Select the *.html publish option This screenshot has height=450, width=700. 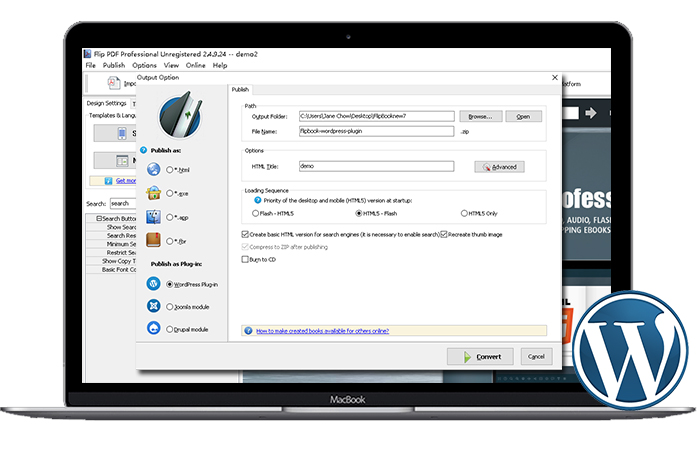click(170, 170)
